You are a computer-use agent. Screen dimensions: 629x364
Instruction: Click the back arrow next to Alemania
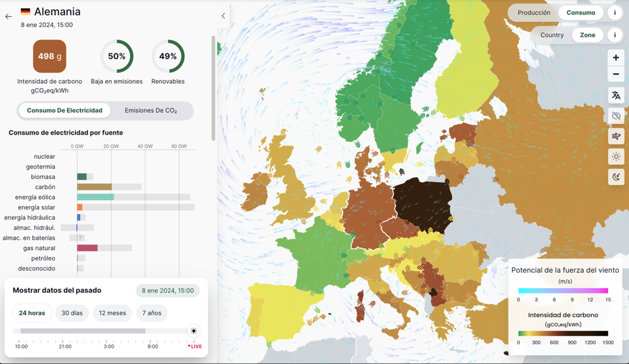[x=8, y=16]
